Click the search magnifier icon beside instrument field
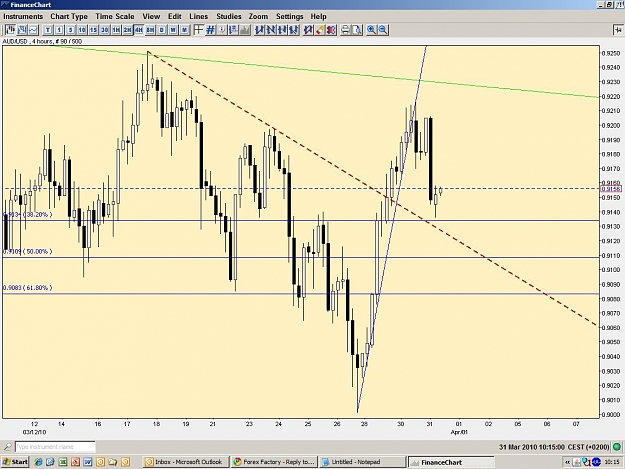The image size is (625, 469). click(x=8, y=447)
